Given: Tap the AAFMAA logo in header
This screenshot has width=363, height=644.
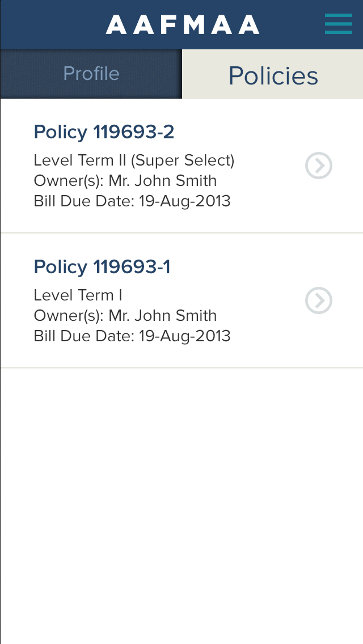Looking at the screenshot, I should [x=183, y=25].
